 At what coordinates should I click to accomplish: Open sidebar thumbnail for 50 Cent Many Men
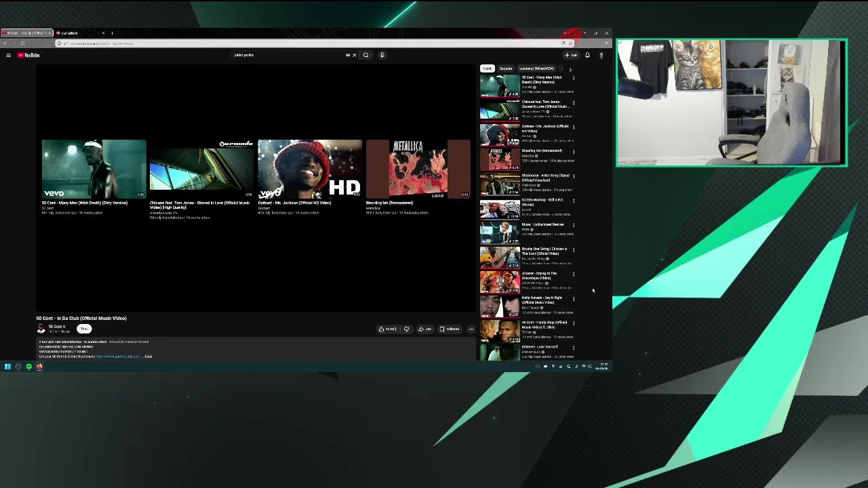point(500,85)
